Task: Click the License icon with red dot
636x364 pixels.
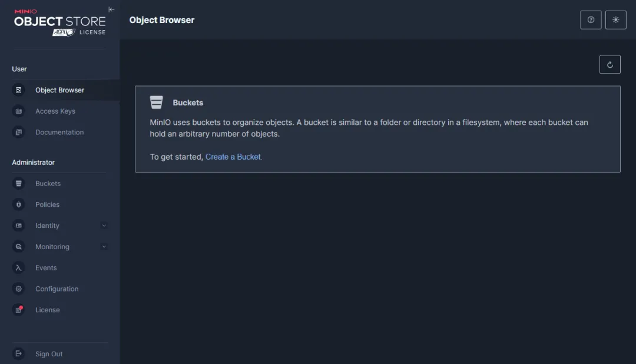Action: [19, 310]
